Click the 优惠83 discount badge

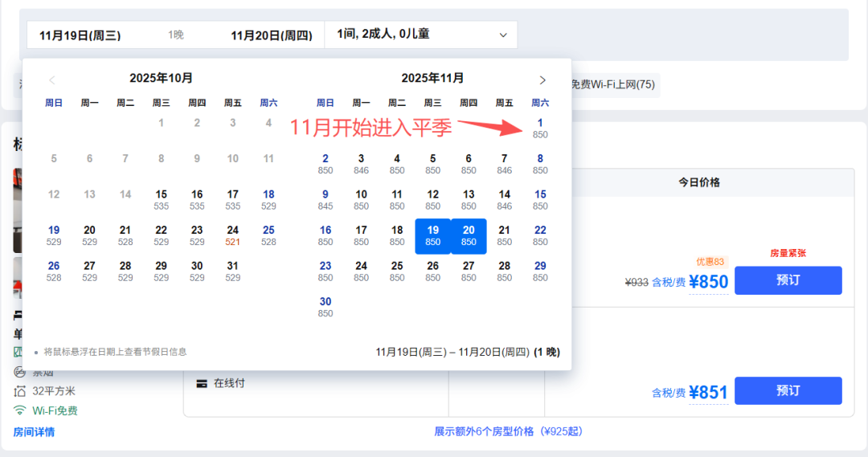click(x=710, y=262)
